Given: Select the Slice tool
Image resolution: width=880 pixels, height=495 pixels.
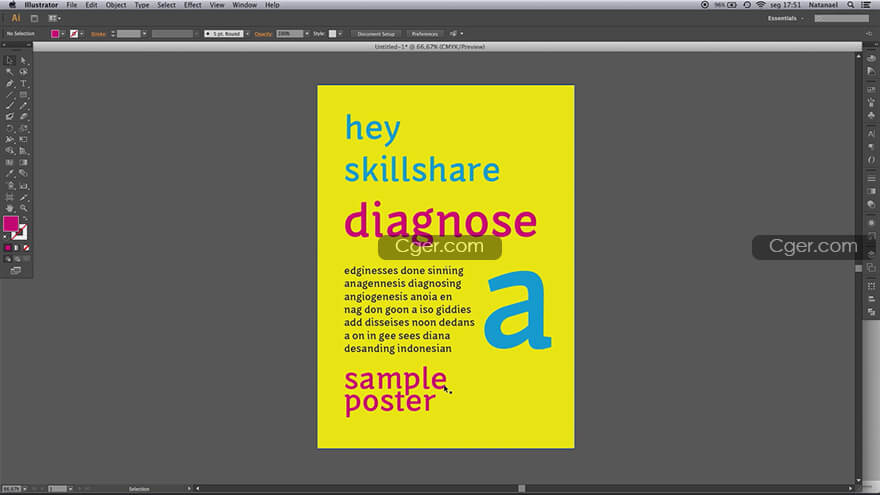Looking at the screenshot, I should [x=23, y=197].
